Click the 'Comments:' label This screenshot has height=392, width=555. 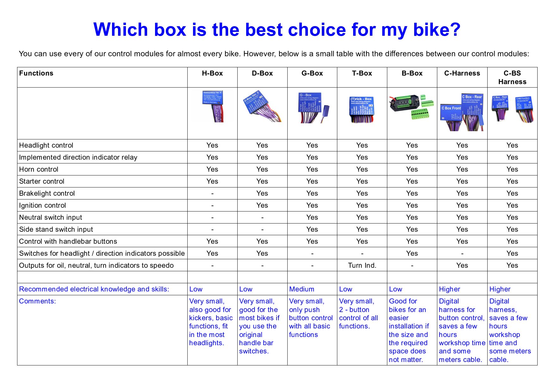[37, 301]
